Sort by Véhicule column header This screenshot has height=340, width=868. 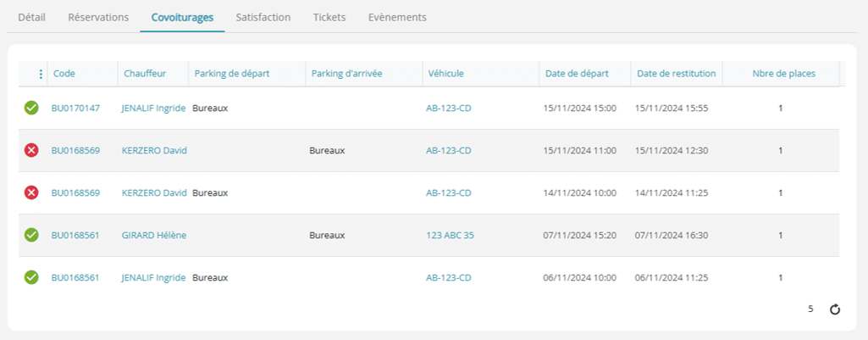(446, 74)
